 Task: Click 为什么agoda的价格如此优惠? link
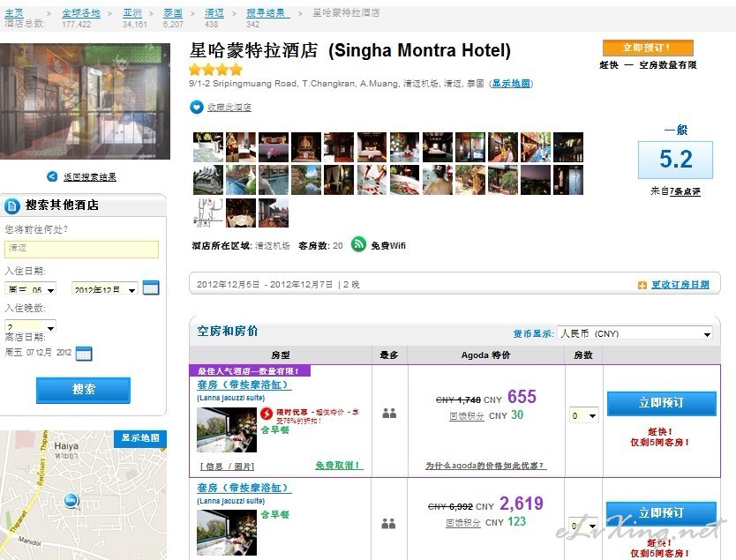click(x=486, y=466)
